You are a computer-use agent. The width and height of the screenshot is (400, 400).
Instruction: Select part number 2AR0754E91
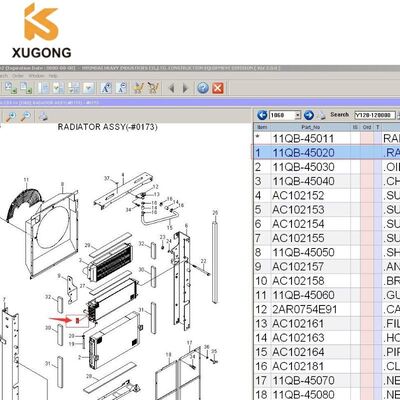click(x=305, y=309)
